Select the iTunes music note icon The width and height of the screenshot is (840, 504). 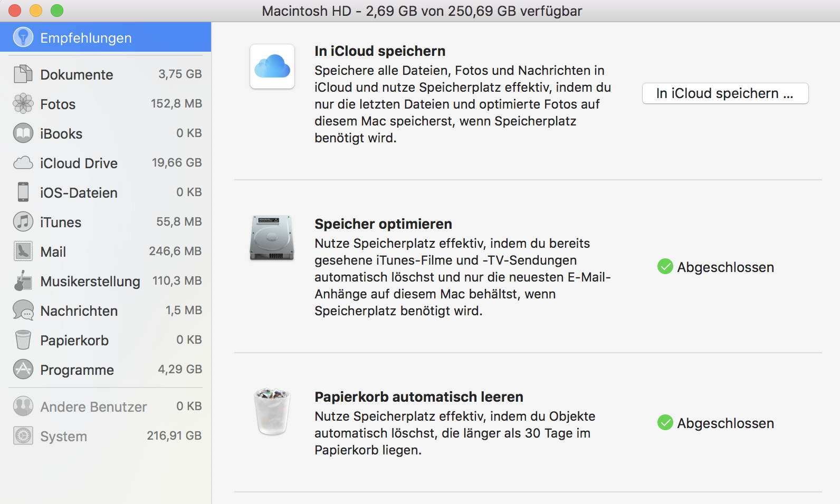(x=23, y=222)
